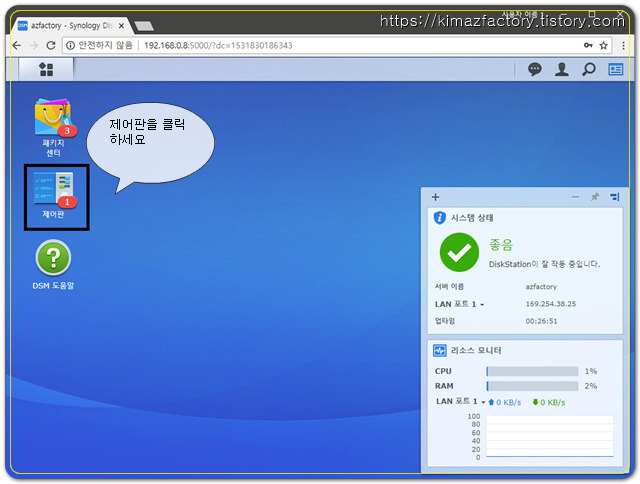
Task: Pin the widget panel with pushpin icon
Action: pyautogui.click(x=595, y=197)
